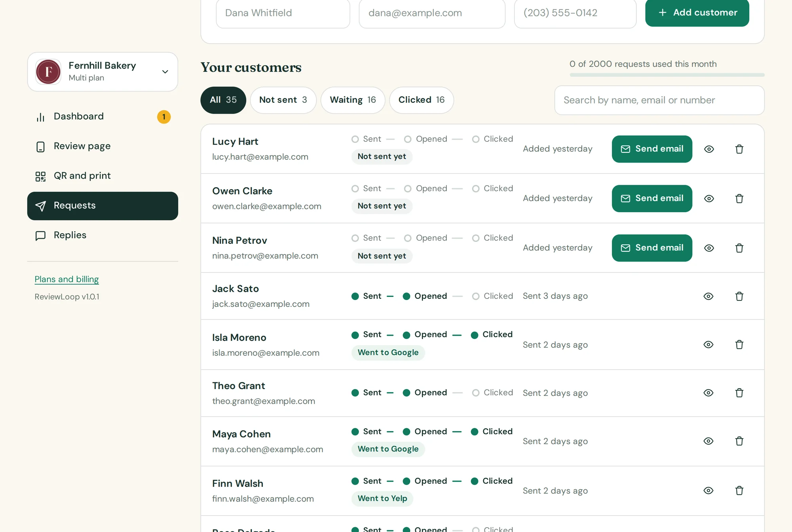Click eye icon in Theo Grant row
Viewport: 792px width, 532px height.
708,393
